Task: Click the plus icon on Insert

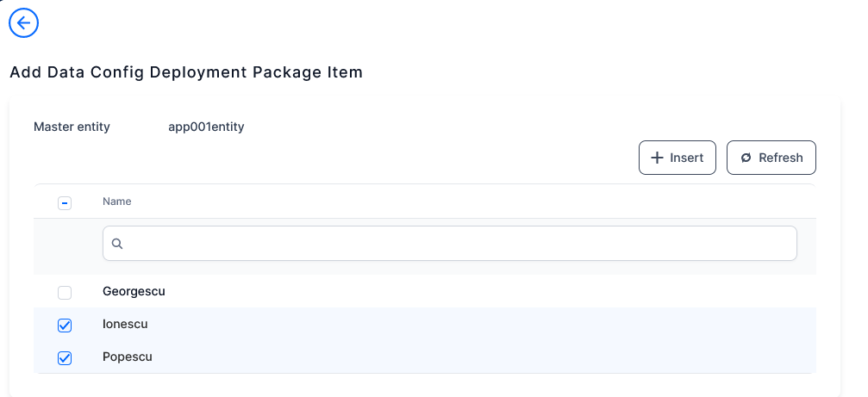Action: click(x=657, y=158)
